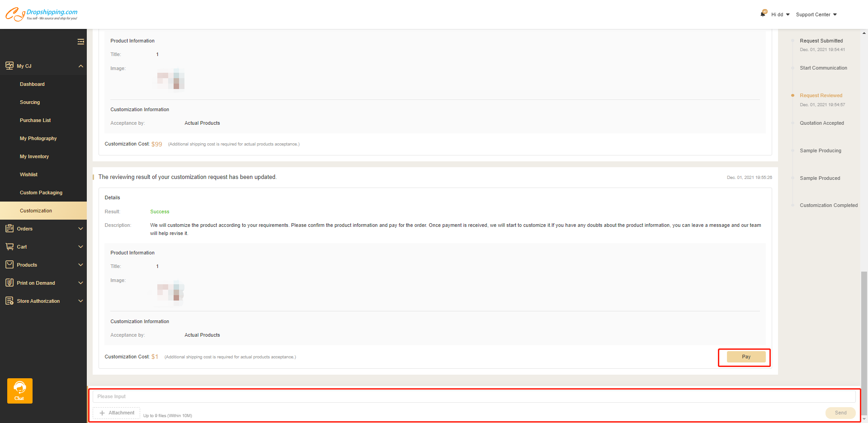
Task: Click the CJ Dropshipping logo
Action: pyautogui.click(x=41, y=14)
